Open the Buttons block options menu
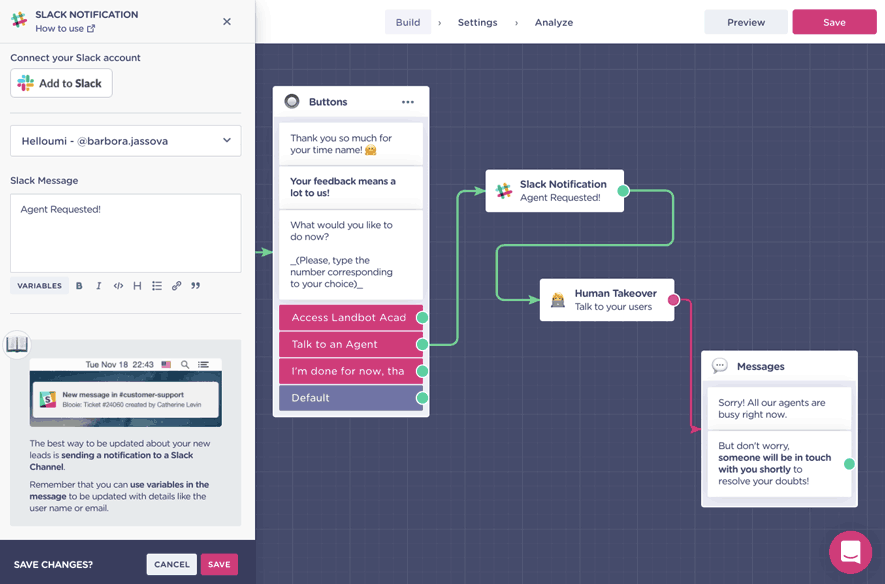885x584 pixels. pos(408,102)
